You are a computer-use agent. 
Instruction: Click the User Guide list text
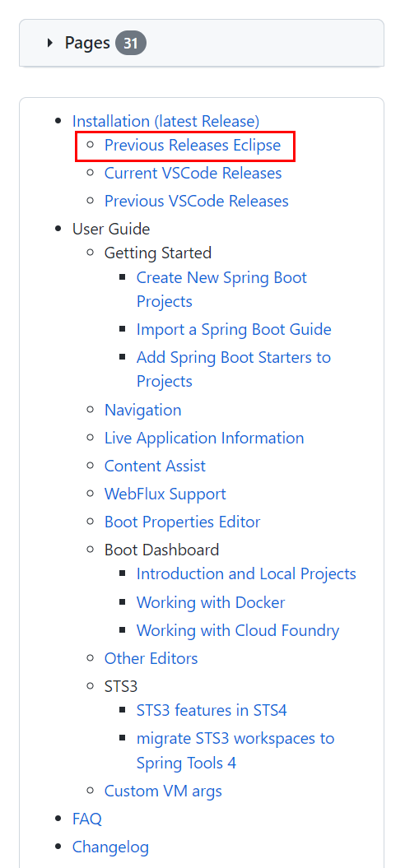[x=111, y=230]
